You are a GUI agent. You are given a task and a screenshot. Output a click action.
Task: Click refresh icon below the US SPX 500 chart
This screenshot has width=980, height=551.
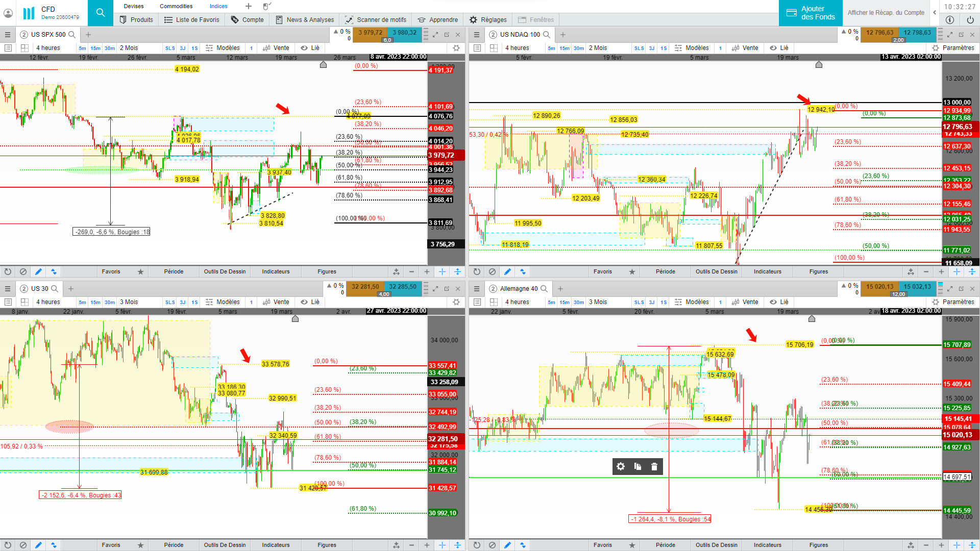8,272
